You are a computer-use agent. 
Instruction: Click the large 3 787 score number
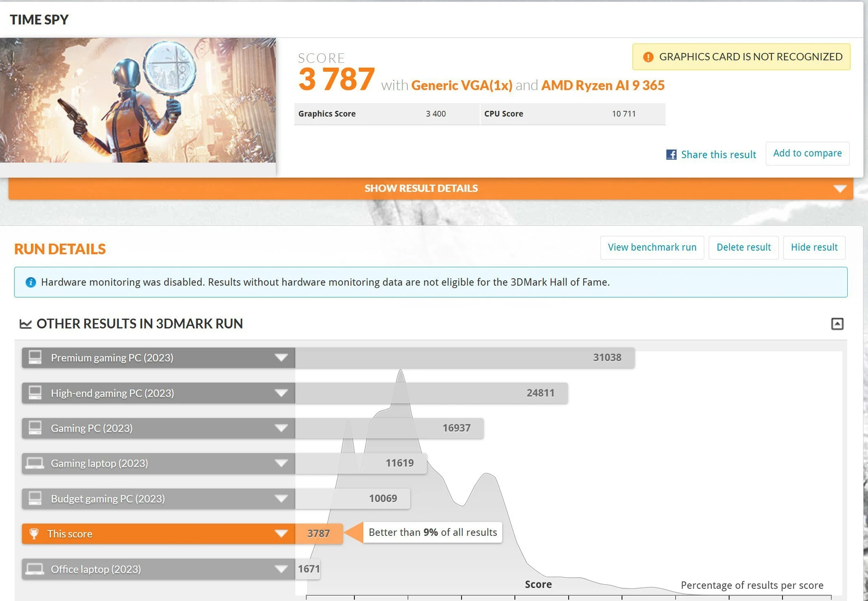(x=336, y=80)
